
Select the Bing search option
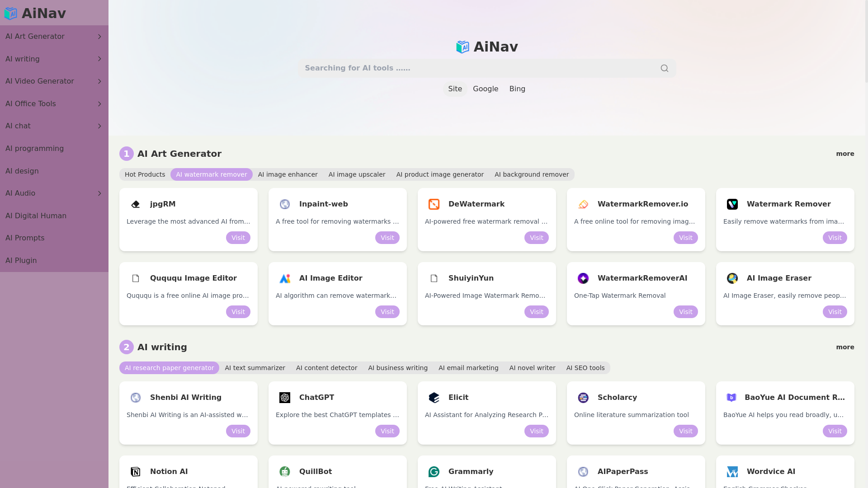[x=517, y=89]
